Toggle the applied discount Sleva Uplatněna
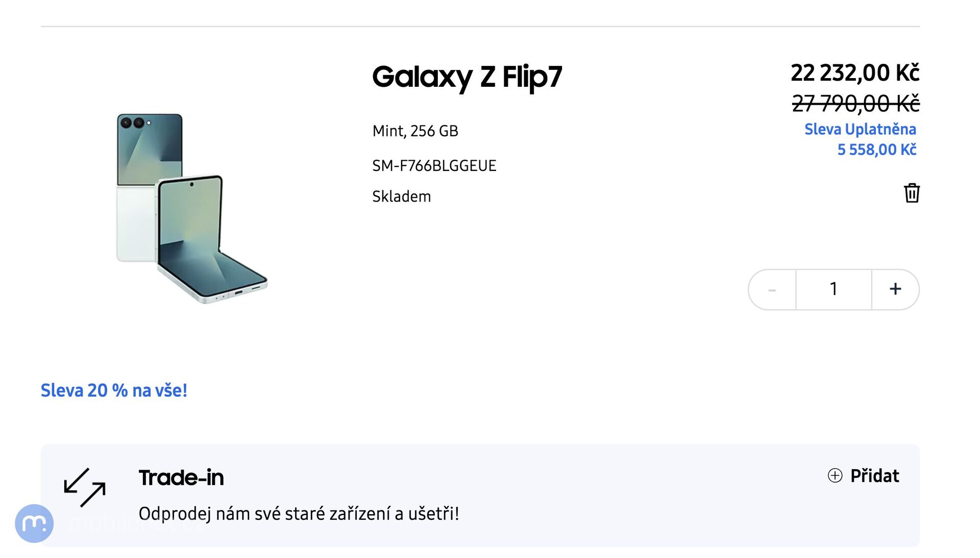The height and width of the screenshot is (558, 980). point(861,130)
